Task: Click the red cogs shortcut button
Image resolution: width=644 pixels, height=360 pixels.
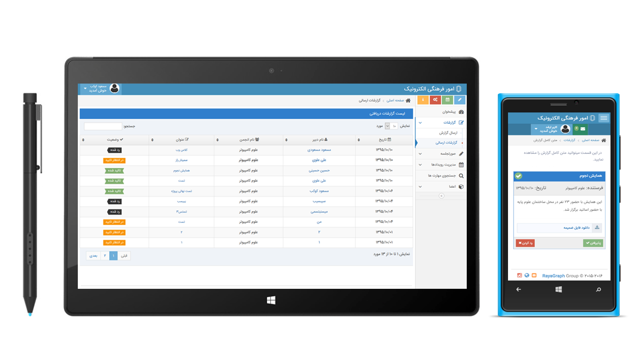Action: (x=435, y=100)
